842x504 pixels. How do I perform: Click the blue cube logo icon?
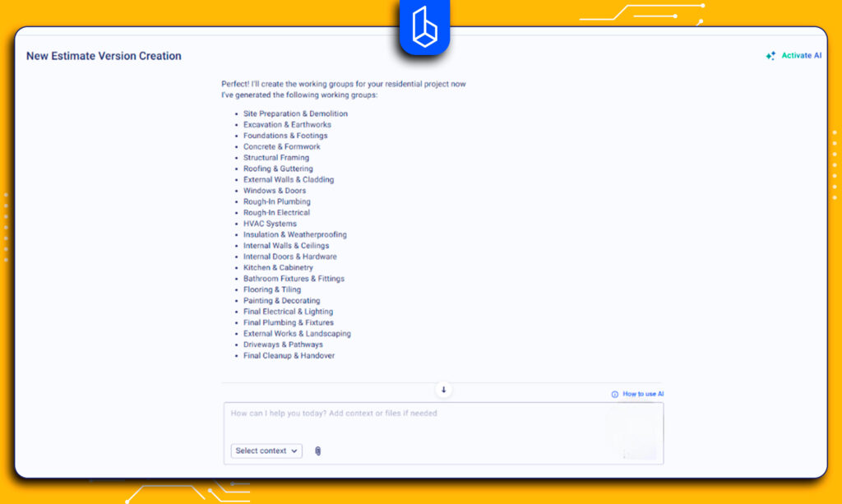pyautogui.click(x=425, y=29)
